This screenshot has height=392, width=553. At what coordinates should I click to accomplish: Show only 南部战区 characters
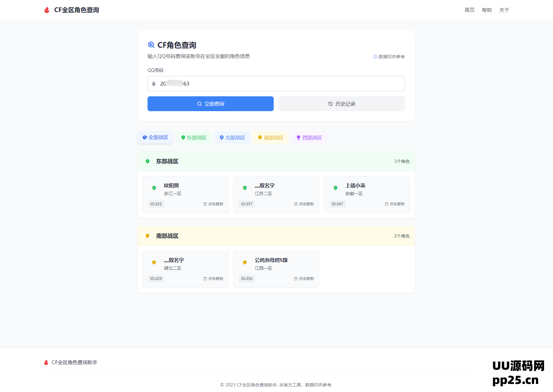[x=271, y=137]
